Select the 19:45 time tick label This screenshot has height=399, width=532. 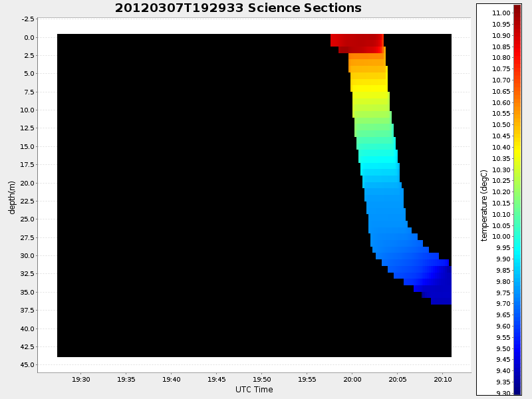point(216,380)
